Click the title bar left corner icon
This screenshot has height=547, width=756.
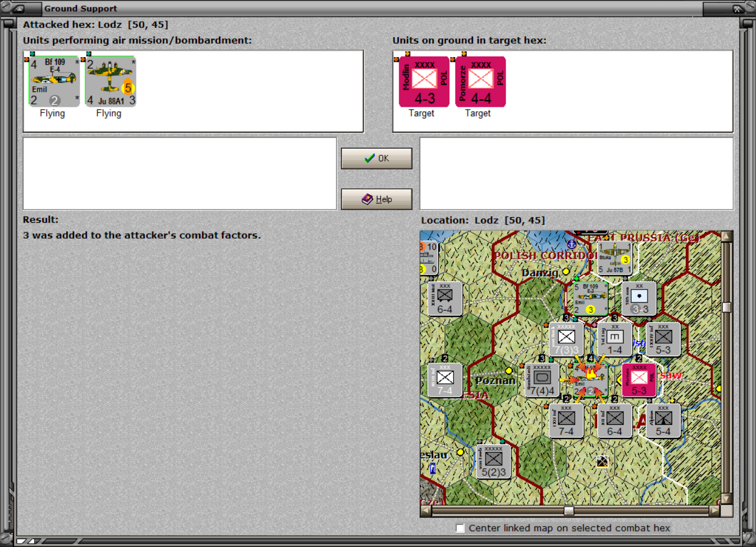tap(18, 9)
